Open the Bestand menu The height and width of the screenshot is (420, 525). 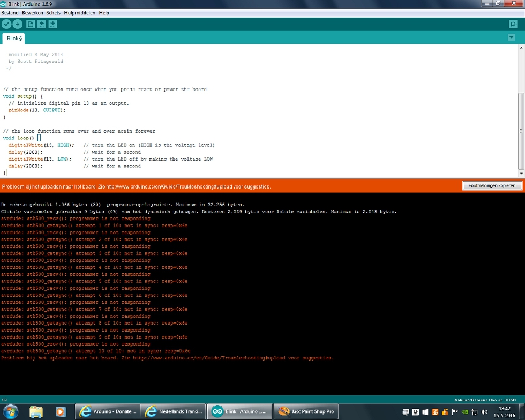(10, 13)
